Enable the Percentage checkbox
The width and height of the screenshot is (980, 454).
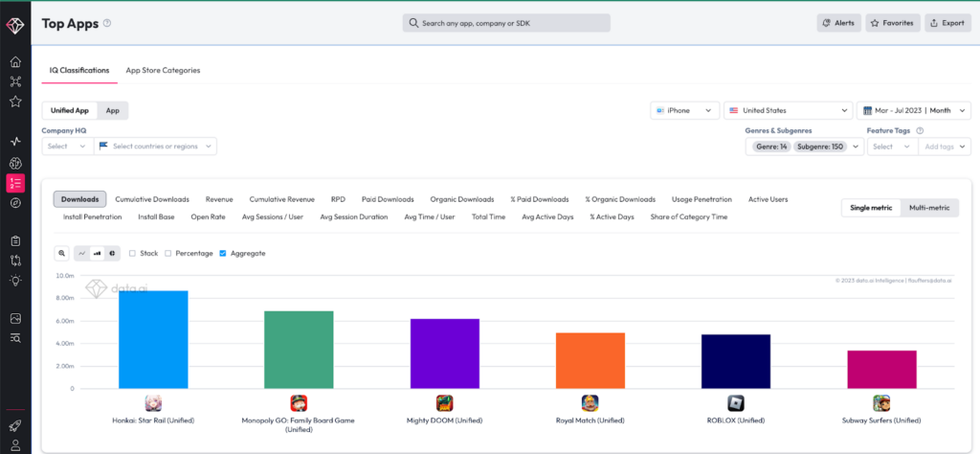click(168, 253)
